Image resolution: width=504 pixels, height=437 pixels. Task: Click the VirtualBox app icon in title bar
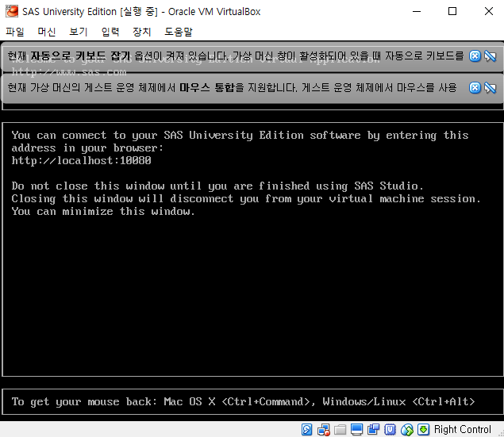tap(12, 12)
